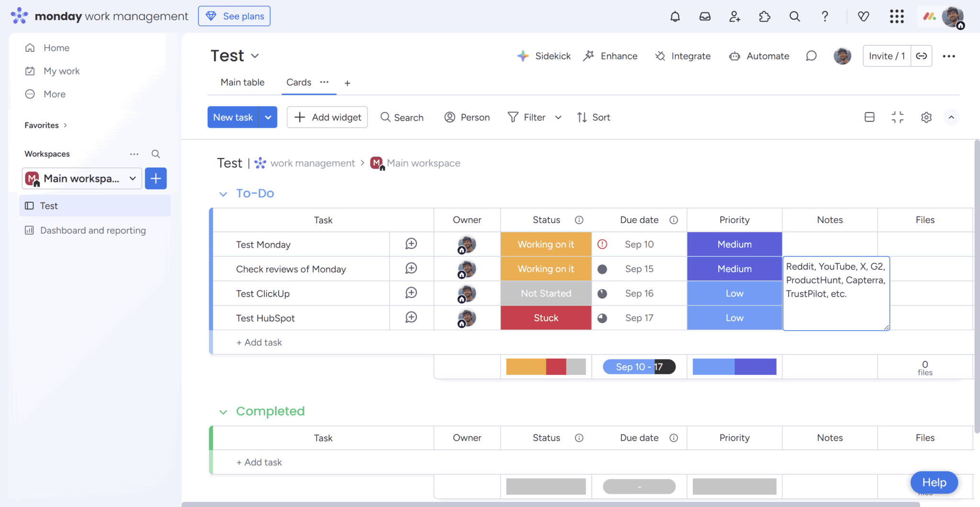Open the inbox tray icon
The image size is (980, 507).
(x=705, y=16)
